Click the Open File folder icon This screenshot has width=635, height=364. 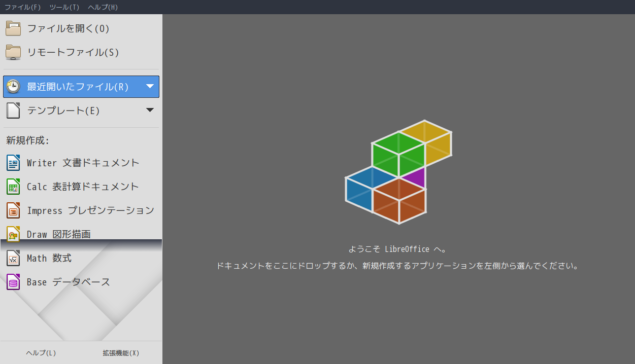13,28
